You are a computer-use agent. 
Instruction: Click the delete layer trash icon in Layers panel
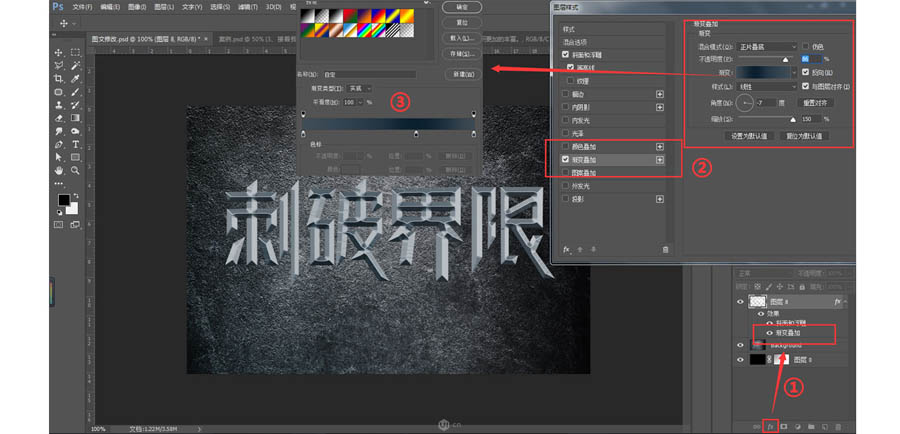tap(838, 427)
